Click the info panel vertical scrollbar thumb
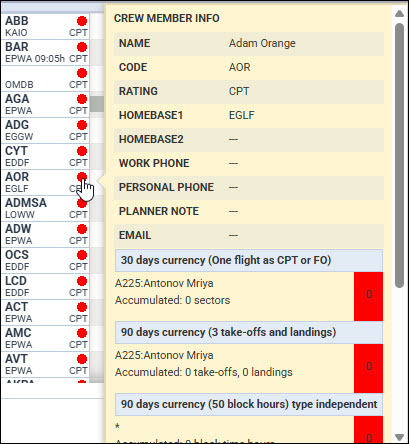 (x=399, y=155)
